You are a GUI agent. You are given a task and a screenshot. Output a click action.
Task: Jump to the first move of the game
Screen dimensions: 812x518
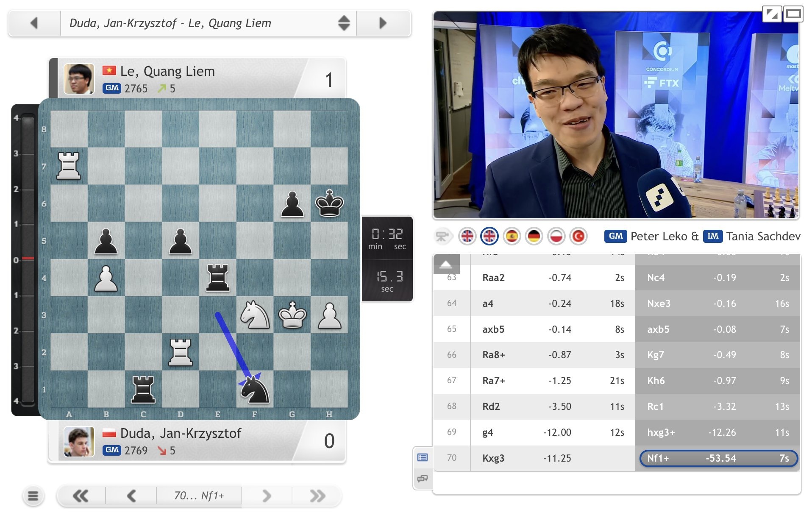(x=81, y=496)
